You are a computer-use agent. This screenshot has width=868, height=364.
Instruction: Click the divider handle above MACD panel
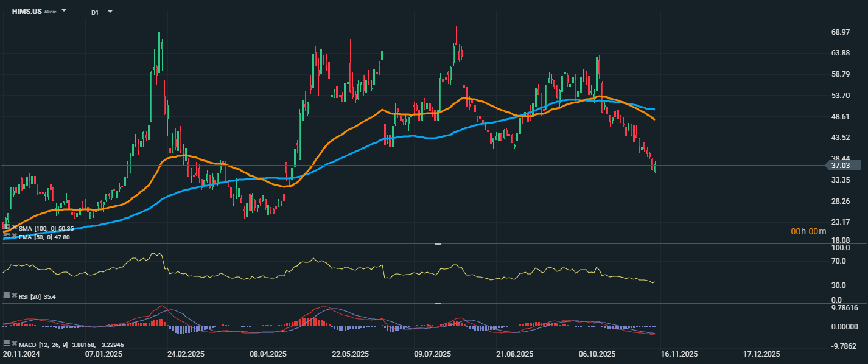coord(436,303)
